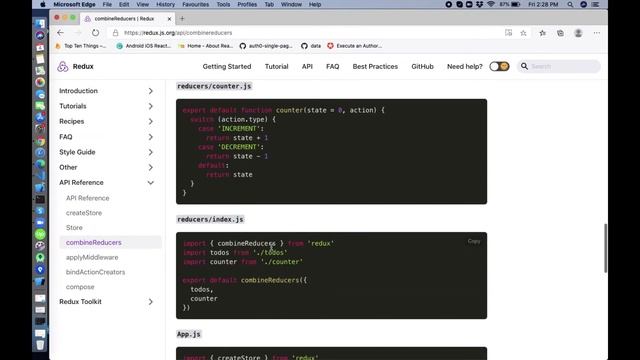Reload the page with refresh icon
This screenshot has height=360, width=640.
pyautogui.click(x=95, y=33)
